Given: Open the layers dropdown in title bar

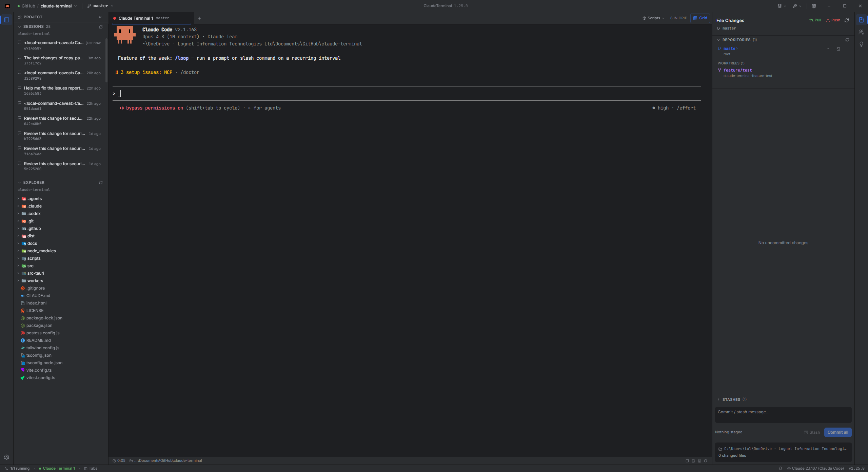Looking at the screenshot, I should [x=782, y=6].
